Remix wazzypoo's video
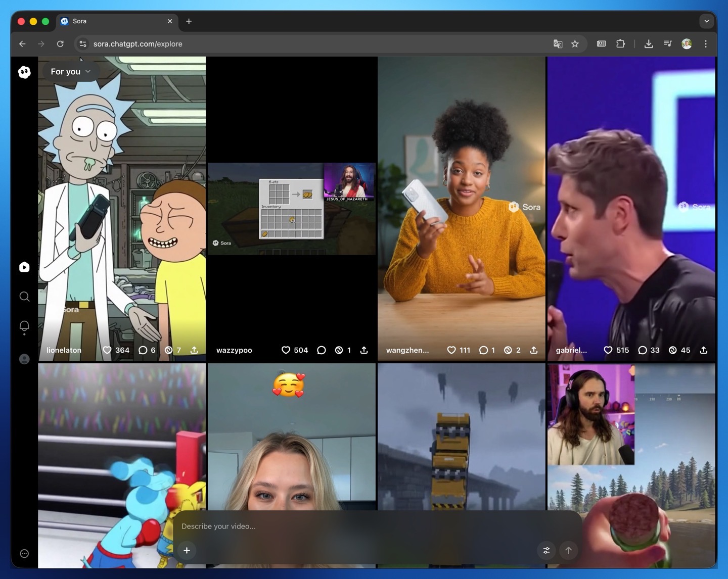Viewport: 728px width, 579px height. pos(339,350)
